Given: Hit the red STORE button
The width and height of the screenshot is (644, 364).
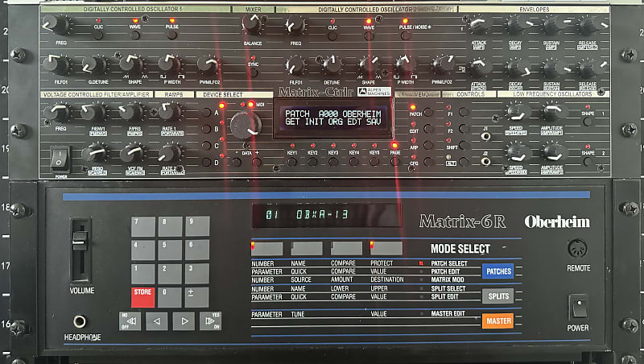Looking at the screenshot, I should tap(143, 296).
